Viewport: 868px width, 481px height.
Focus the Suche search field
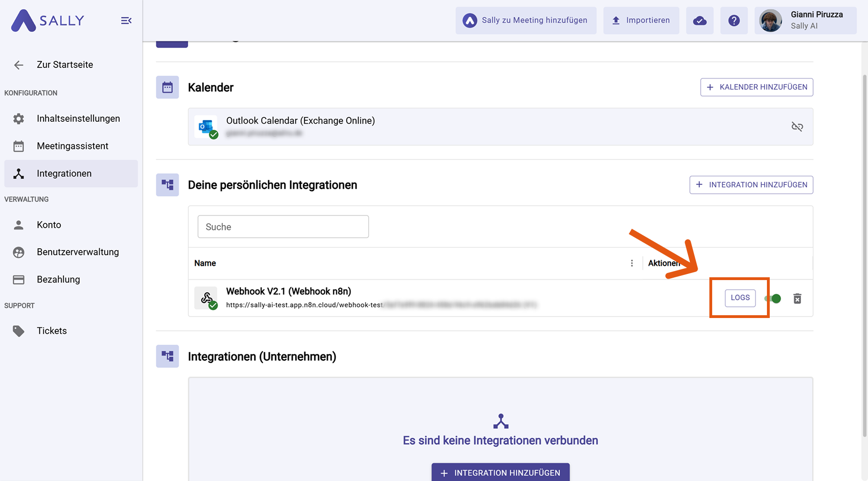pyautogui.click(x=283, y=227)
